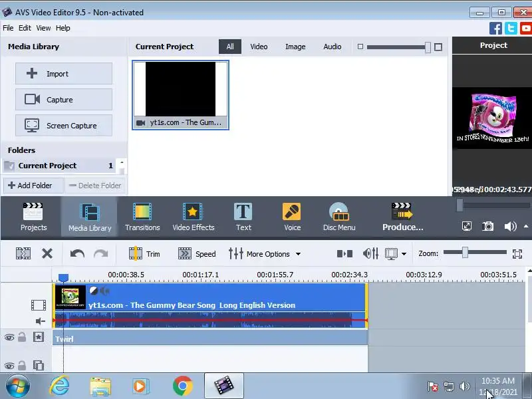Open the Transitions panel
Viewport: 532px width, 399px height.
click(x=142, y=217)
